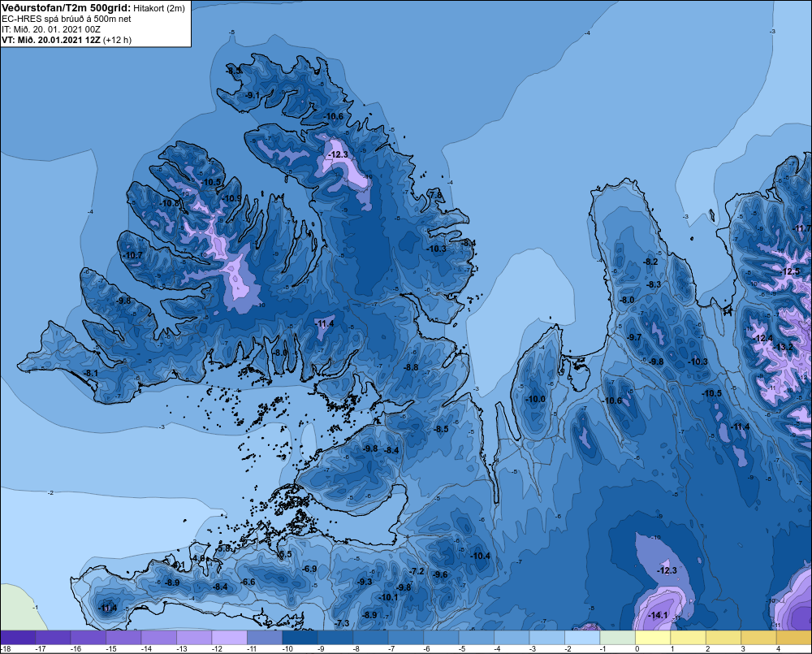This screenshot has width=812, height=654.
Task: Click the -8 legend scale label
Action: pyautogui.click(x=356, y=649)
